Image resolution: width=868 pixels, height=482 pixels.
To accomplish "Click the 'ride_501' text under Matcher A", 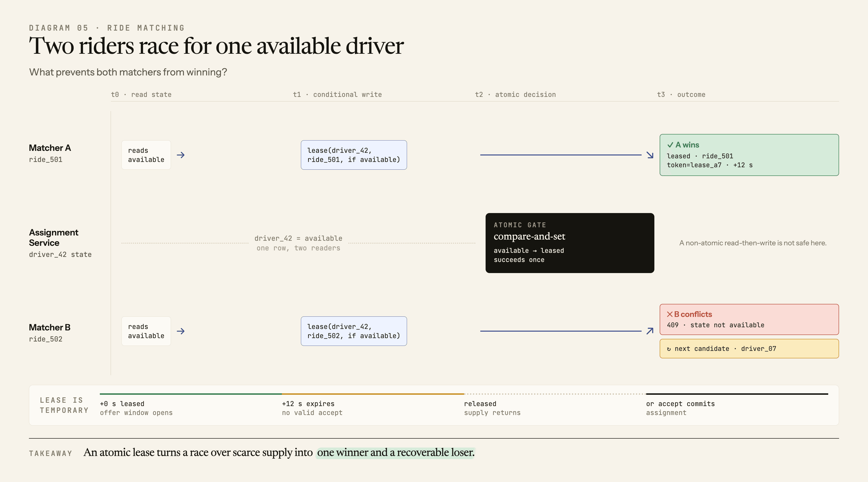I will (x=46, y=160).
